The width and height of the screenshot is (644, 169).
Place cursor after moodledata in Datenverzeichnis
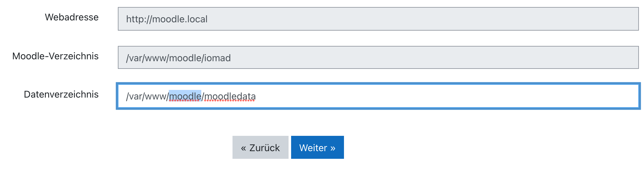click(256, 96)
